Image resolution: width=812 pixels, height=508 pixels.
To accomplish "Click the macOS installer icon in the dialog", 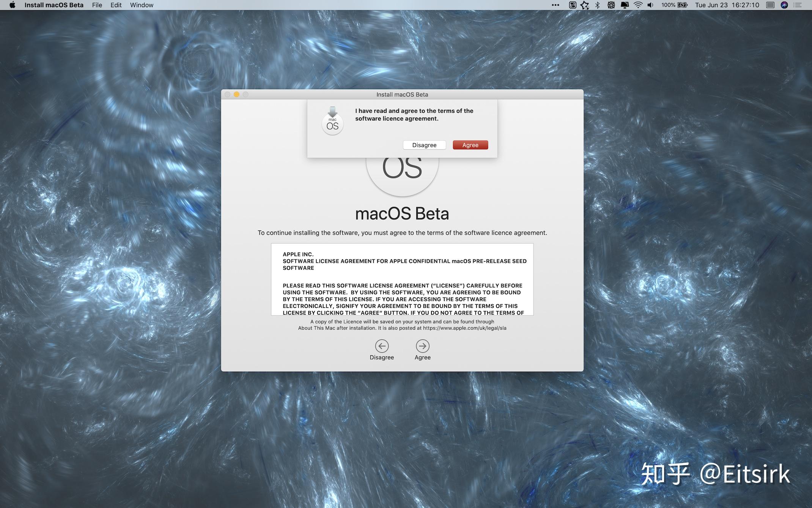I will 332,121.
